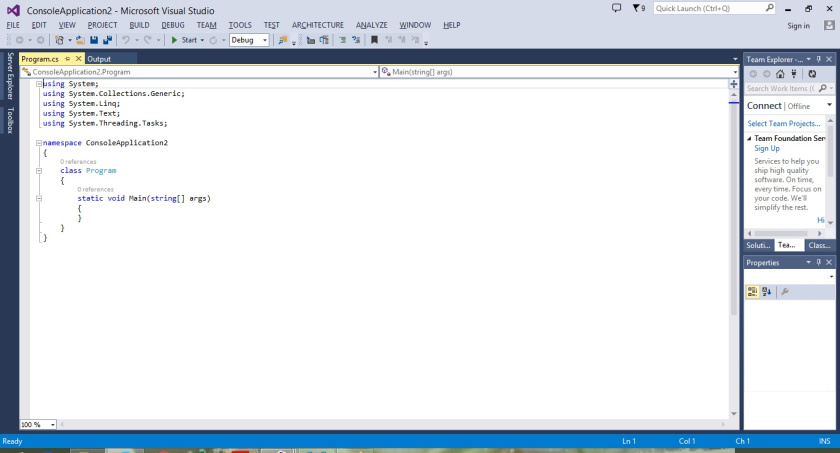Click the Home icon in Team Explorer
Screen dimensions: 840x453
(x=780, y=74)
